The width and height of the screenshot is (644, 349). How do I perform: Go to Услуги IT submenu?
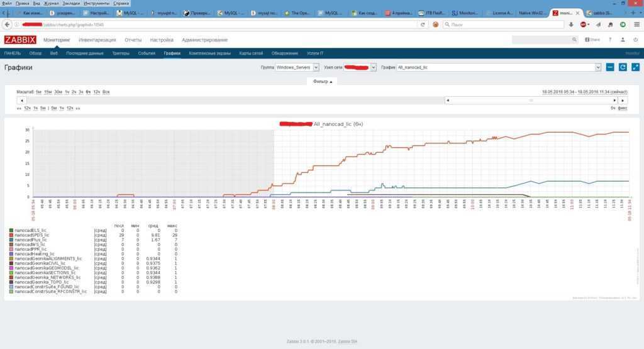tap(315, 53)
